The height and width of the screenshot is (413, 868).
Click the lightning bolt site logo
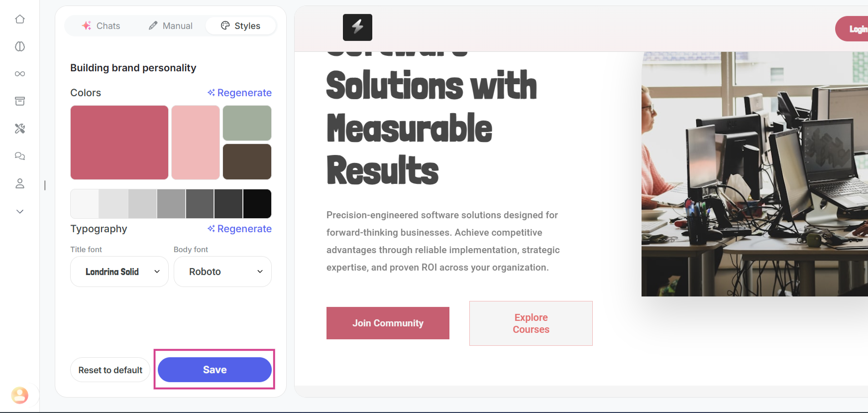click(x=357, y=27)
